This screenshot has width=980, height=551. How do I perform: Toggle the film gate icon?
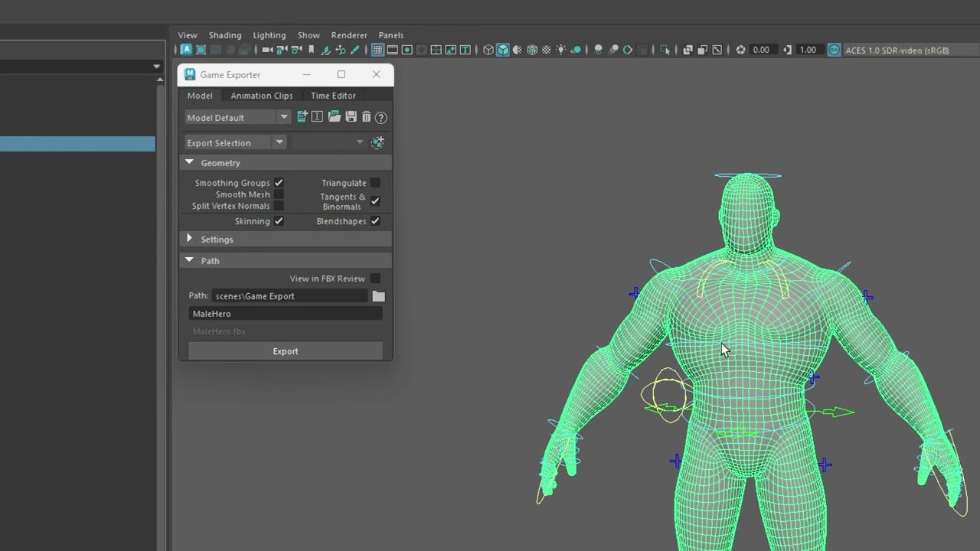pos(392,50)
